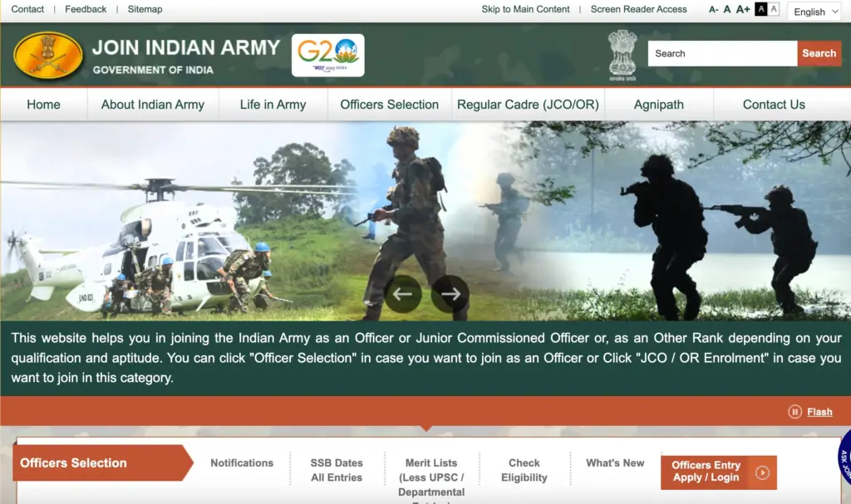Open SSB Dates All Entries tab
The image size is (851, 504).
pos(337,470)
